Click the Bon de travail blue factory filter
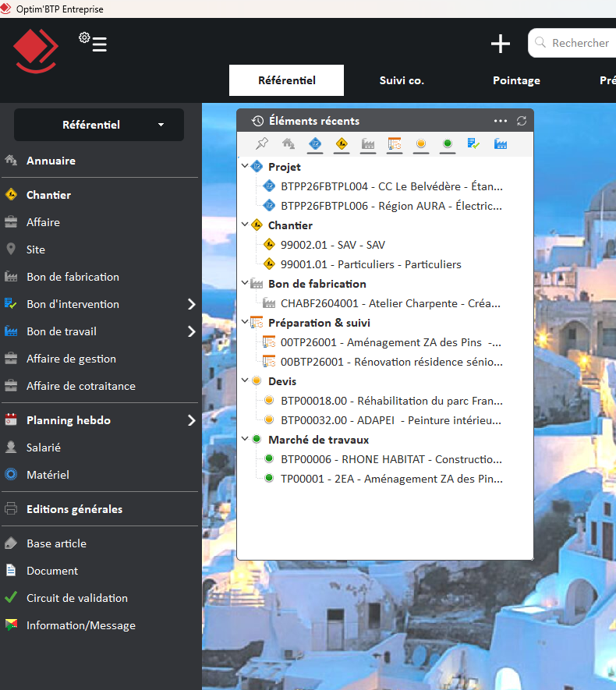The height and width of the screenshot is (690, 616). 501,143
